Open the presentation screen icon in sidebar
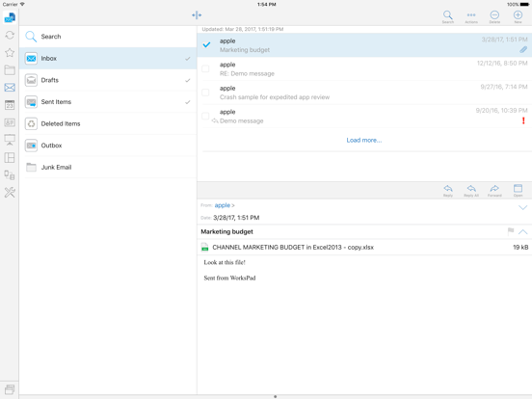532x399 pixels. 10,140
